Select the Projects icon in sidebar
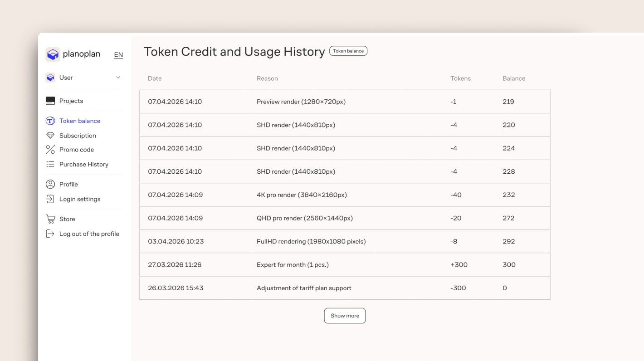This screenshot has width=644, height=361. pyautogui.click(x=50, y=101)
